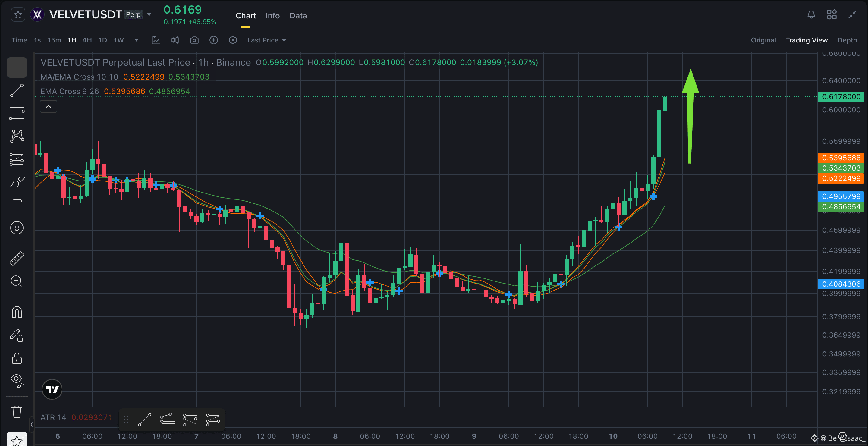Grab the floating drawing toolbar handle
This screenshot has height=446, width=868.
(126, 420)
